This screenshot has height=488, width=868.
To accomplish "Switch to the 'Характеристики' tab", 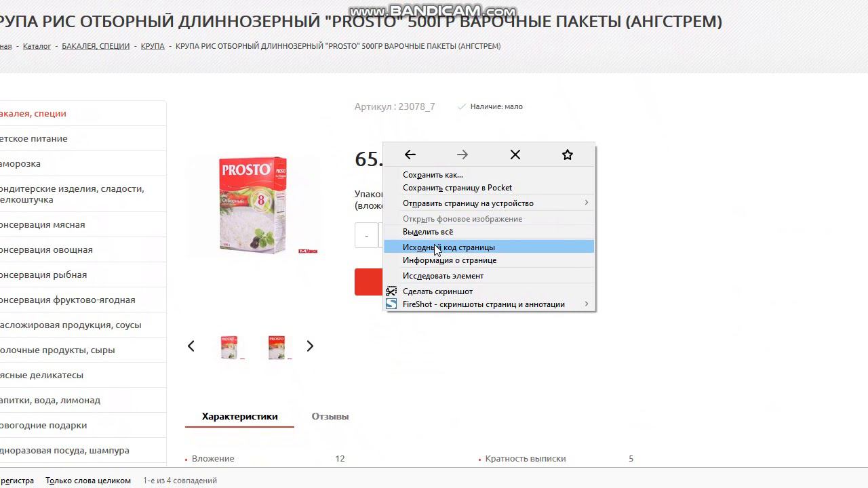I will point(239,416).
